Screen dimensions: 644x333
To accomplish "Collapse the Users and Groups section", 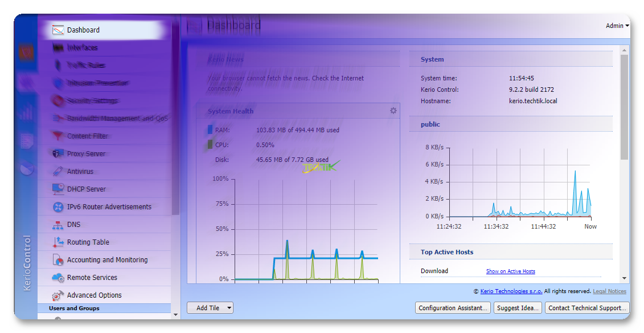I will tap(74, 308).
